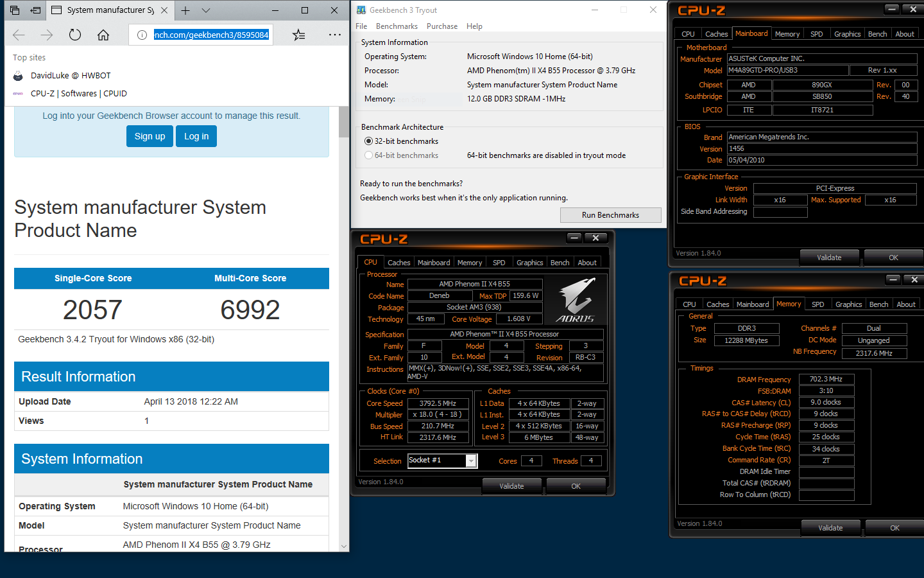The image size is (924, 578).
Task: Open SPD tab in CPU-Z CPU window
Action: (499, 263)
